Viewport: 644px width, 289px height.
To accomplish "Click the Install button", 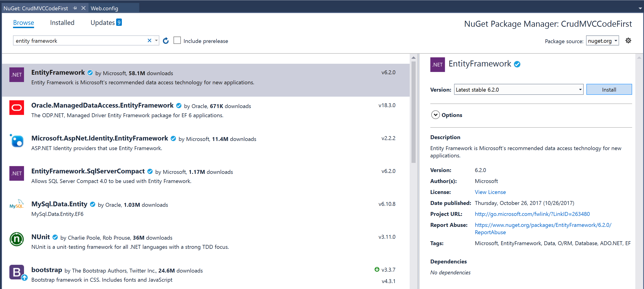I will [609, 90].
